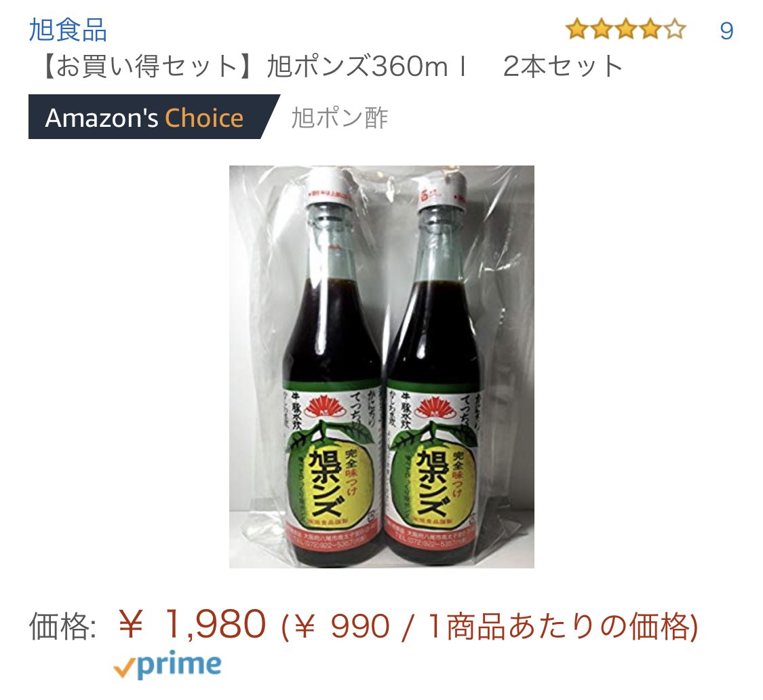The image size is (763, 700).
Task: Click the empty fifth star
Action: 675,29
